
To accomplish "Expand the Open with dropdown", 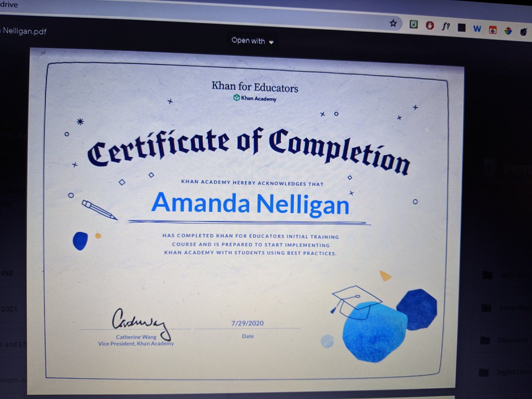I will click(253, 41).
